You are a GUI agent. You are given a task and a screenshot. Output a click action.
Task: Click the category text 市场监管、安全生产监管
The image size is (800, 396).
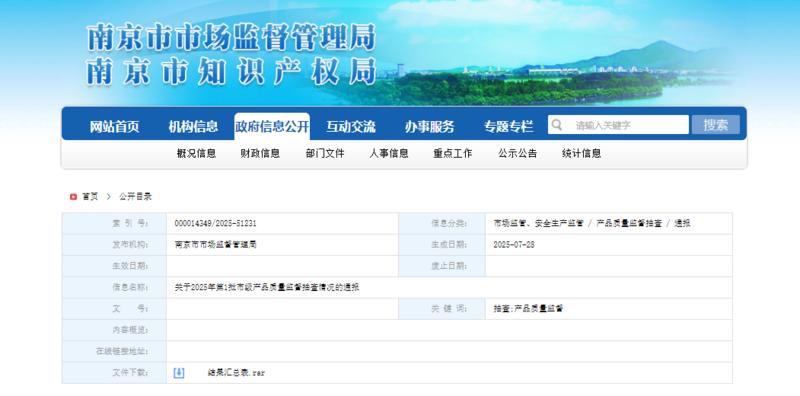click(538, 224)
